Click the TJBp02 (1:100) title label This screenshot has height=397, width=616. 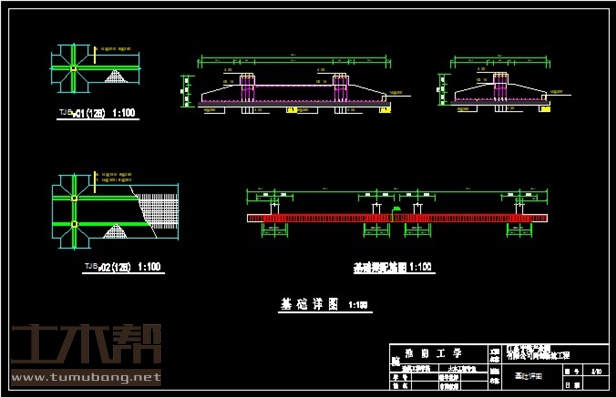click(x=123, y=267)
